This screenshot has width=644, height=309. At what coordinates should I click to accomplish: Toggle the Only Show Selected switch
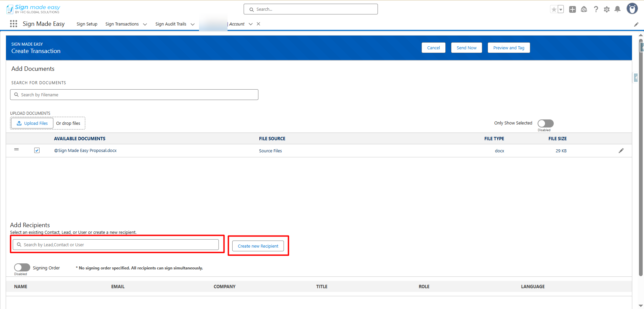[x=545, y=123]
